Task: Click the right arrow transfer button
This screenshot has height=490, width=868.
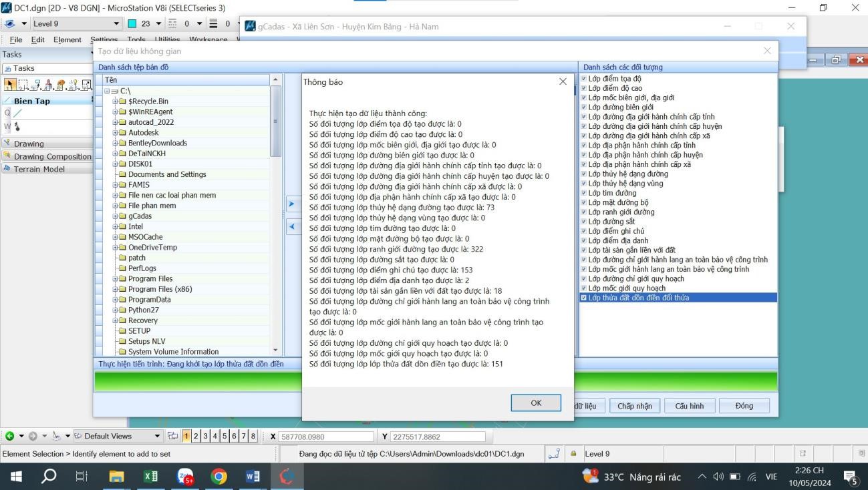Action: [291, 202]
